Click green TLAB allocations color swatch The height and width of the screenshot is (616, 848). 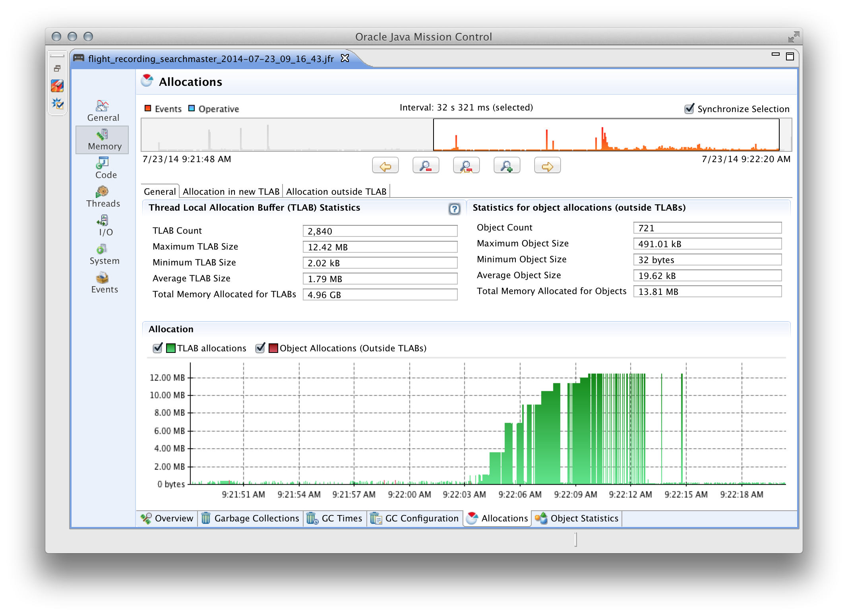coord(171,348)
